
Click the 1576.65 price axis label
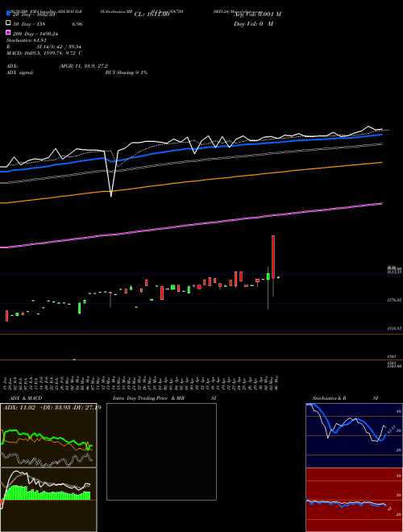[394, 300]
